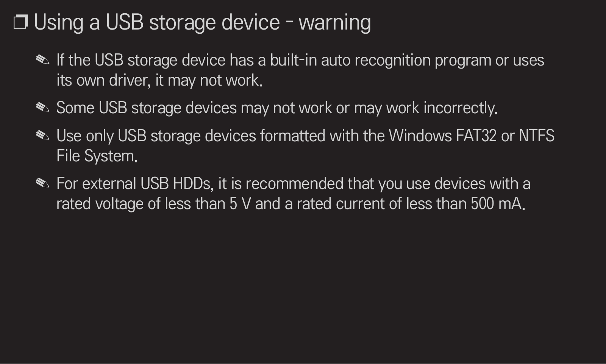Click the pencil icon next to 'For external USB HDDs'
This screenshot has width=606, height=364.
click(43, 183)
